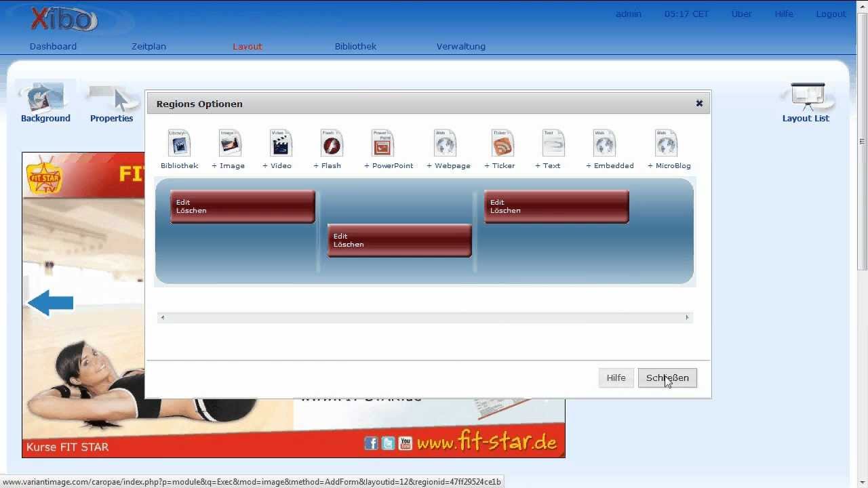868x488 pixels.
Task: Open the Layout menu
Action: pyautogui.click(x=248, y=47)
